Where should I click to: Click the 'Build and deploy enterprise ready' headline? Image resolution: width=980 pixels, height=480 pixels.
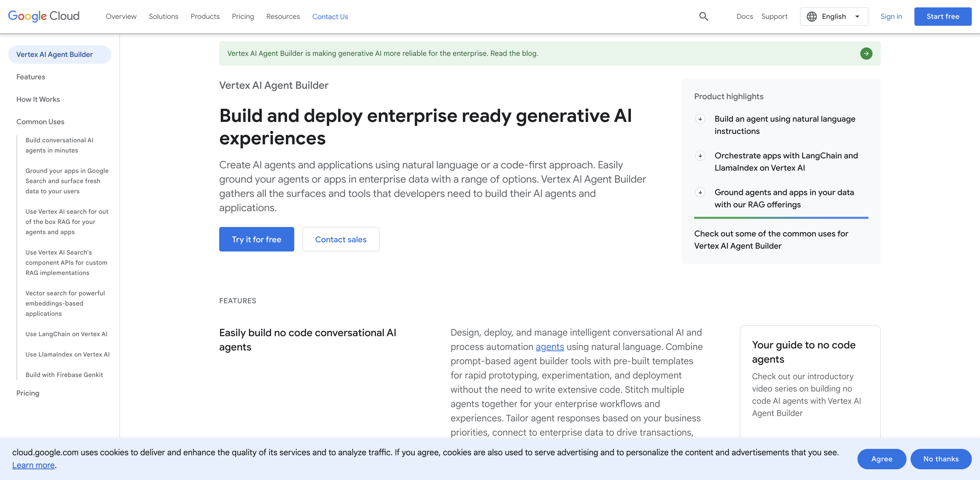pos(425,127)
